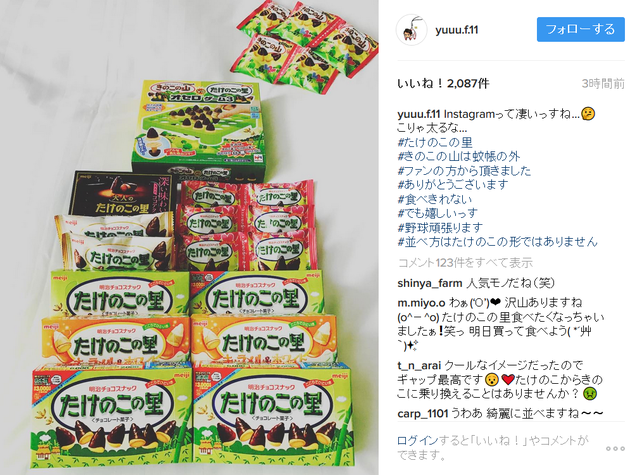This screenshot has height=475, width=630.
Task: Open hashtag #たけのこの里
Action: 435,142
